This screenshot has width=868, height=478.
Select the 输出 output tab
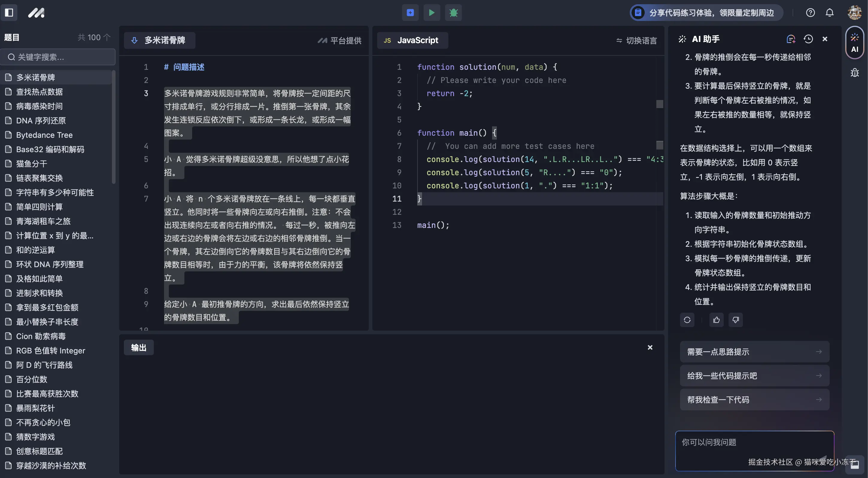pos(139,347)
